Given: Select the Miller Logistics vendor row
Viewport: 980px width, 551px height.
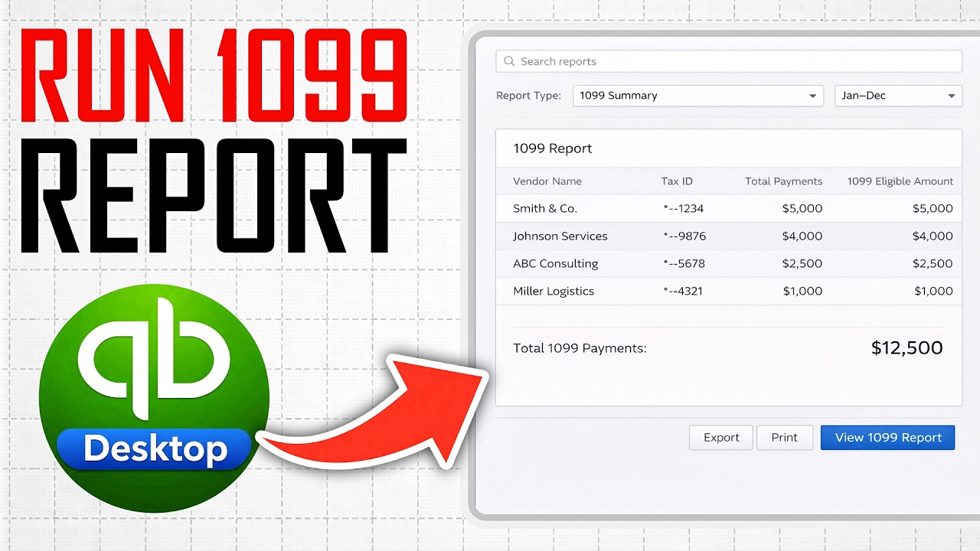Looking at the screenshot, I should point(729,291).
